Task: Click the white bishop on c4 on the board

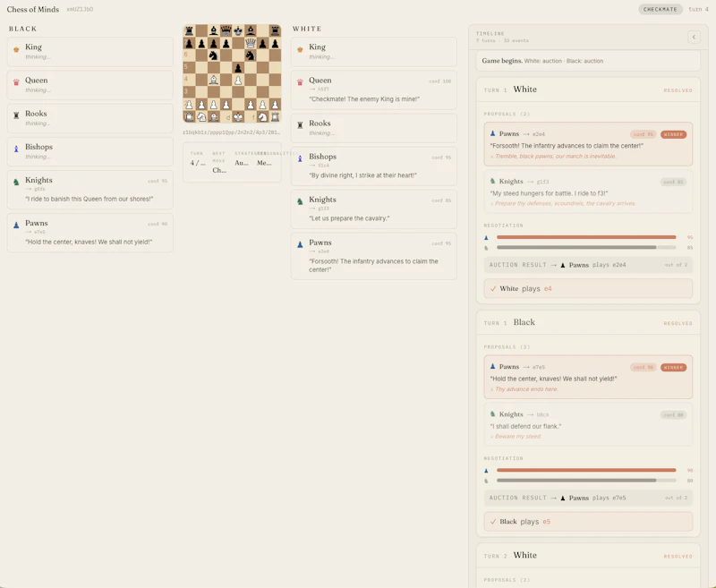Action: point(214,81)
